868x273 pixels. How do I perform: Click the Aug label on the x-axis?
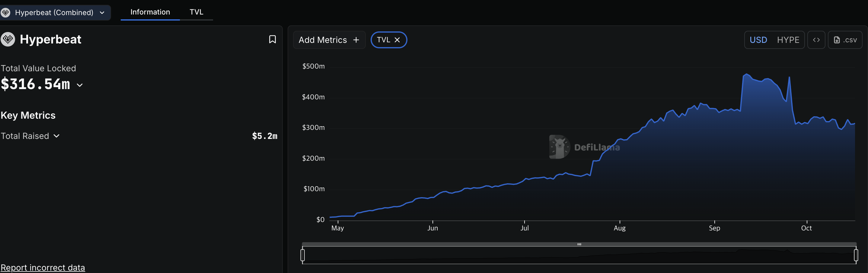[620, 228]
